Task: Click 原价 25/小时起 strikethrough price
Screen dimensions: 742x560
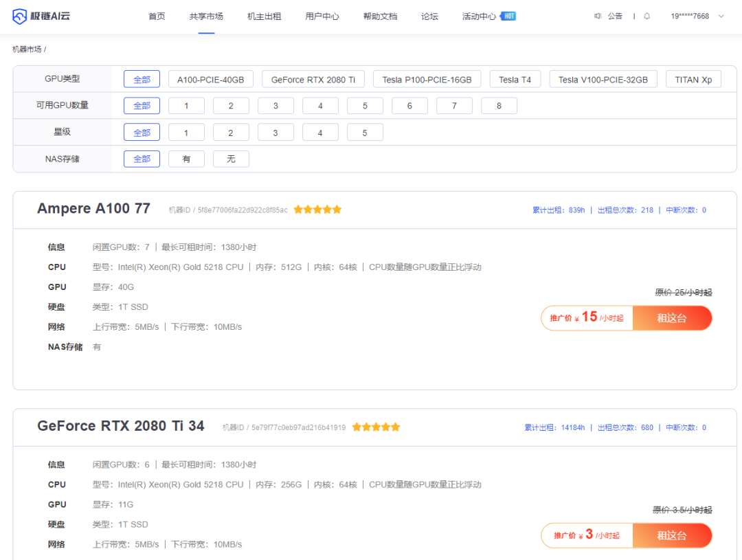Action: (684, 292)
